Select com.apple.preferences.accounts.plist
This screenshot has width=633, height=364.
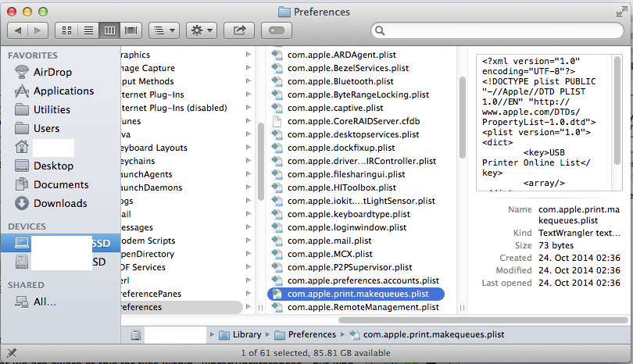363,280
